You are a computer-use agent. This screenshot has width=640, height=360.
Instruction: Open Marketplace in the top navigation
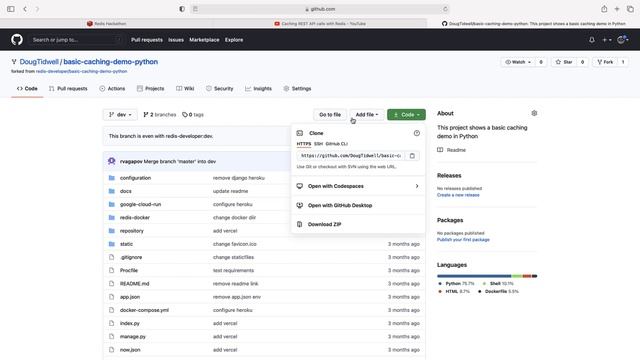(x=204, y=40)
